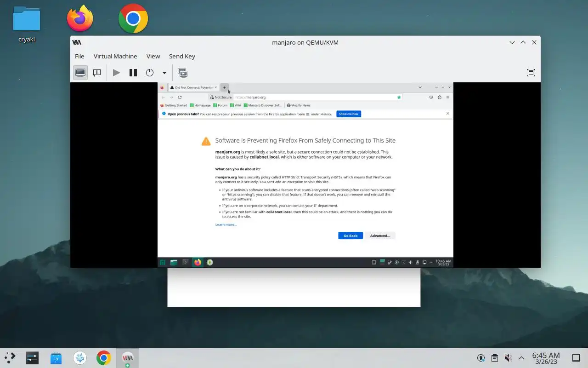Open the Manjaro Discover Software bookmark
The width and height of the screenshot is (588, 368).
point(263,105)
